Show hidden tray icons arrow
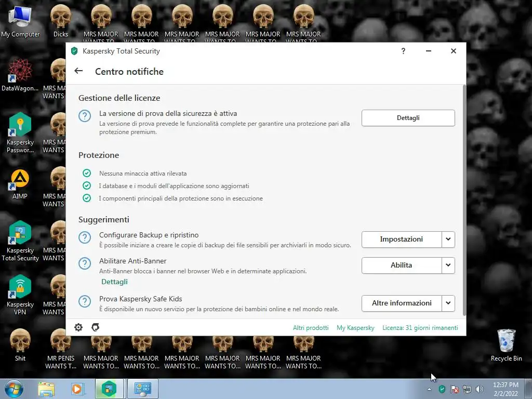This screenshot has width=532, height=399. click(x=429, y=389)
